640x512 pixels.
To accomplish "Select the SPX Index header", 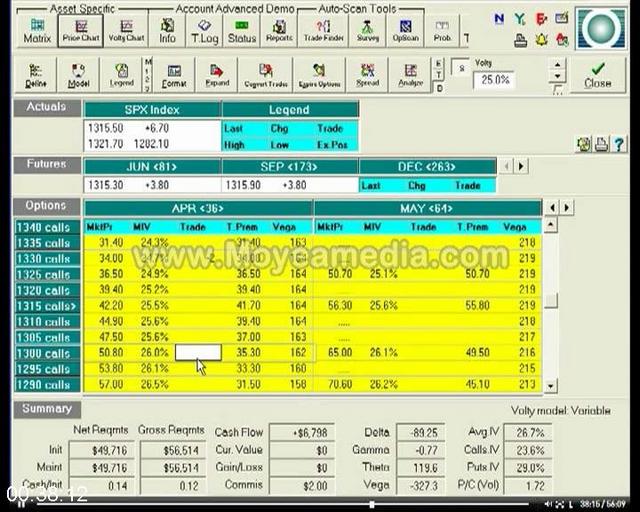I will 152,110.
